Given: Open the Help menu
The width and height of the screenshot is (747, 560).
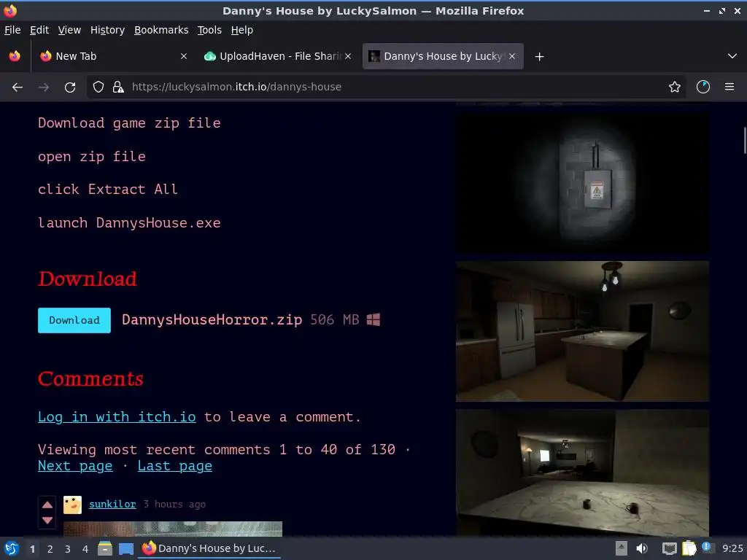Looking at the screenshot, I should (x=242, y=30).
